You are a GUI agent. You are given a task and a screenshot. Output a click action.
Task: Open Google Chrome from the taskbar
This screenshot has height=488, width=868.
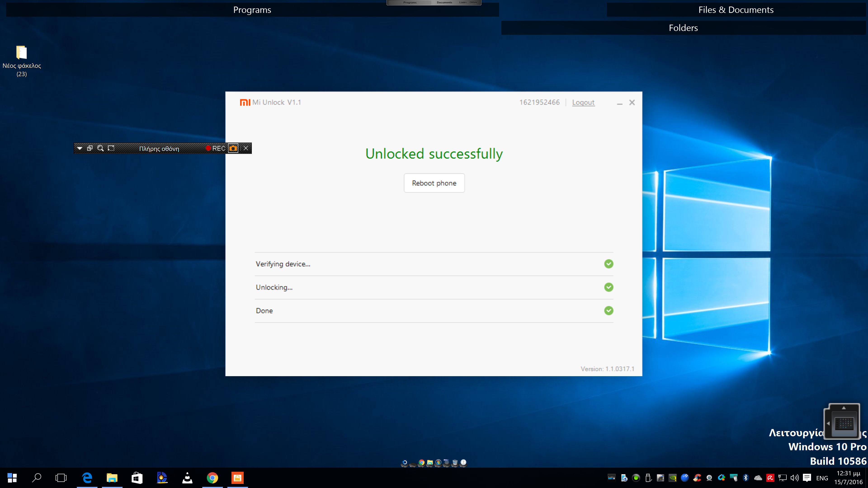point(212,478)
